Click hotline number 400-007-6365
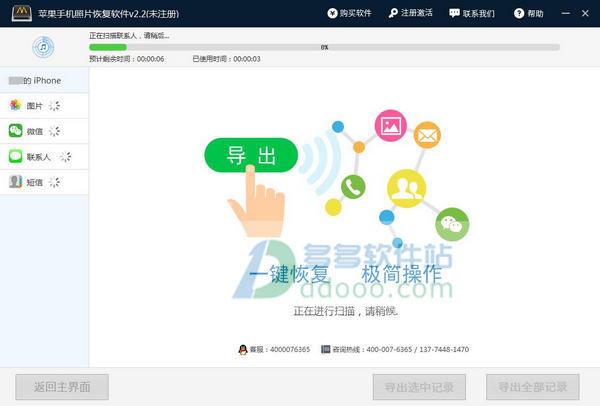The width and height of the screenshot is (600, 406). pos(389,349)
